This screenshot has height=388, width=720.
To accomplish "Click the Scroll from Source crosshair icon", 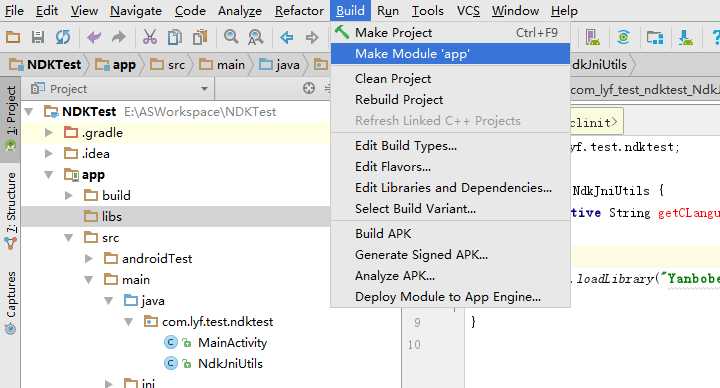I will pyautogui.click(x=309, y=88).
